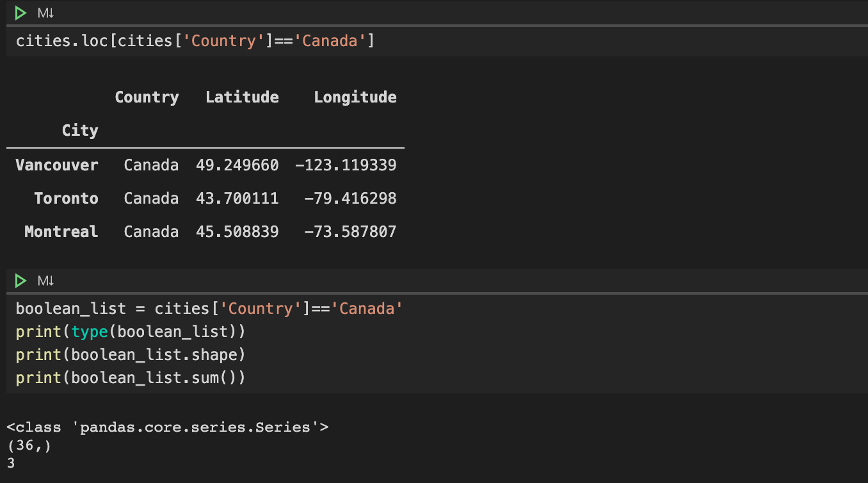Select the Longitude column header
This screenshot has width=868, height=483.
tap(355, 97)
